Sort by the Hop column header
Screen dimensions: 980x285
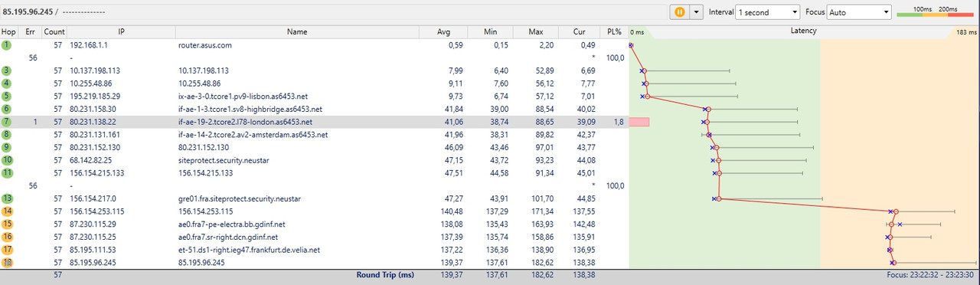9,31
